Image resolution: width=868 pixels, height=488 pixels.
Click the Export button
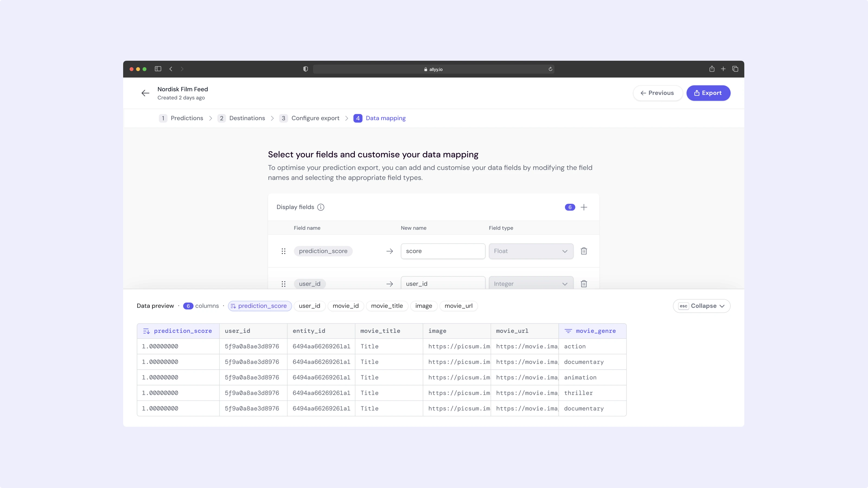[x=708, y=93]
